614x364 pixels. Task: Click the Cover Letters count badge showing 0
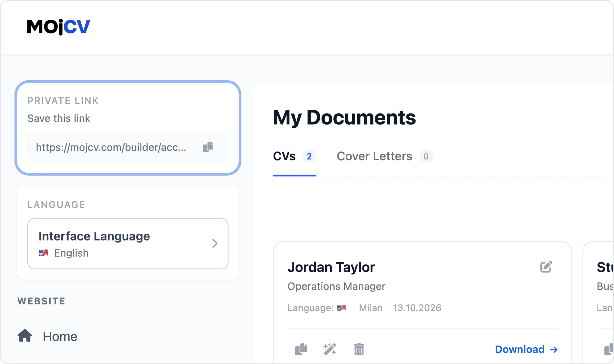point(426,156)
